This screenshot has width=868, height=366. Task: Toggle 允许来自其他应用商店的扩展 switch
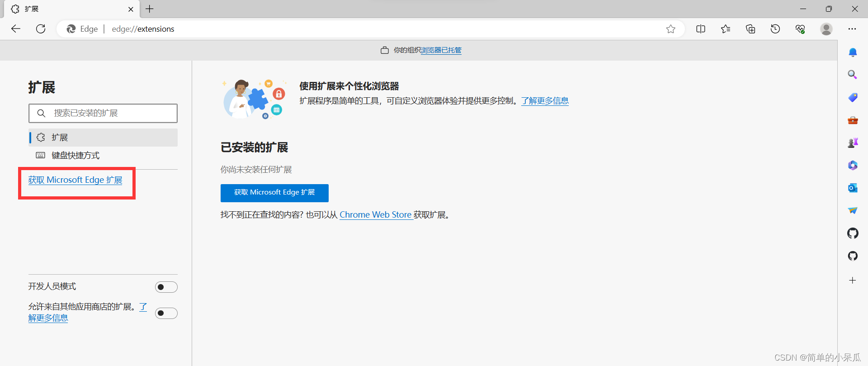(166, 313)
